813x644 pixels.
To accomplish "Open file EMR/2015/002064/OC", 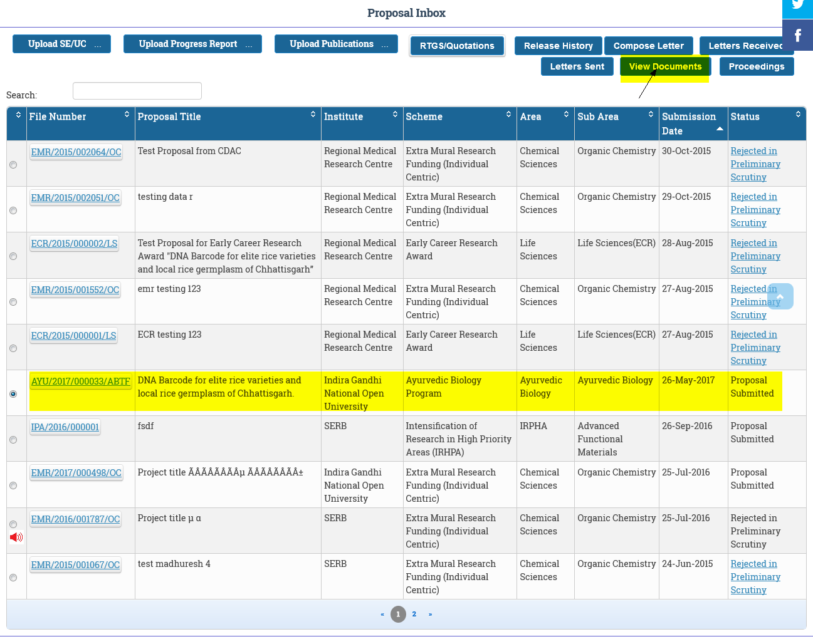I will (76, 152).
